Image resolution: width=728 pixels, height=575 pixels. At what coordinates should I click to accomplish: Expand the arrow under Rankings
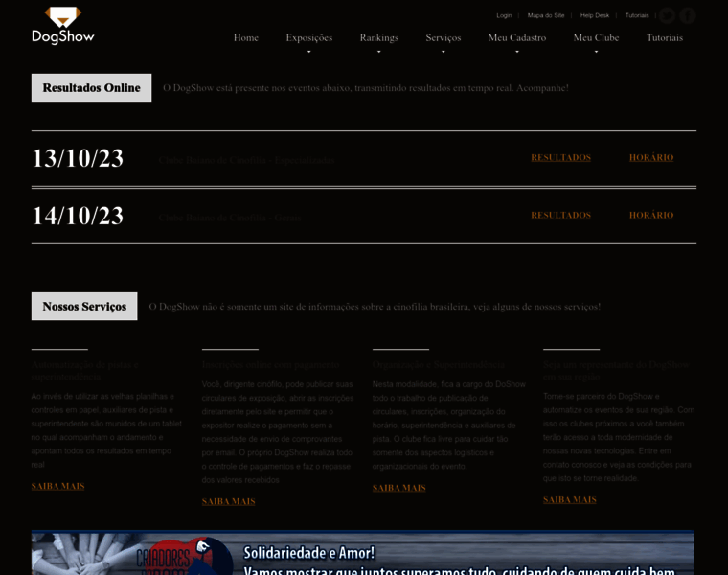(x=379, y=52)
